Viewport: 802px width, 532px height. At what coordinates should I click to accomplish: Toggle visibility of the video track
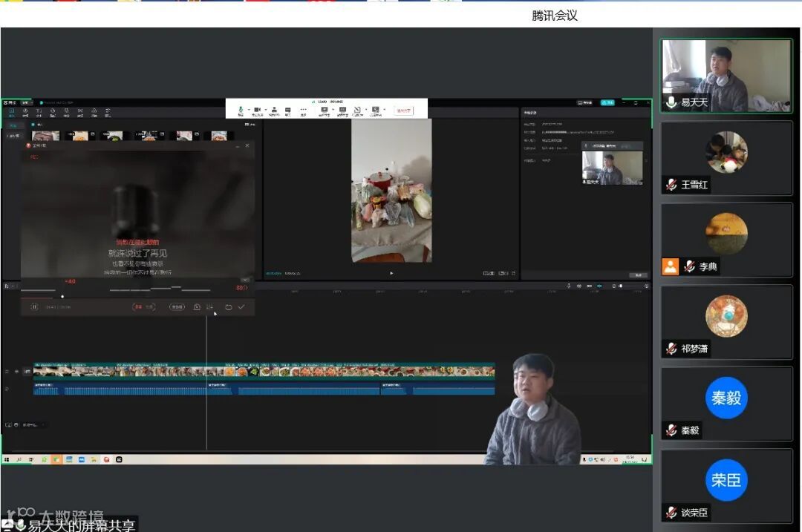point(16,372)
